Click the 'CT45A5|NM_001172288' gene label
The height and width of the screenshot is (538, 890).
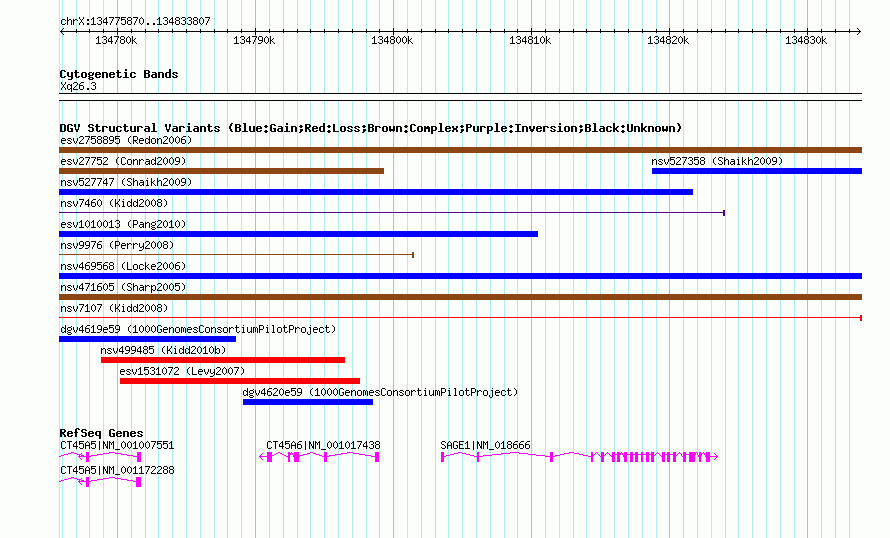coord(117,470)
